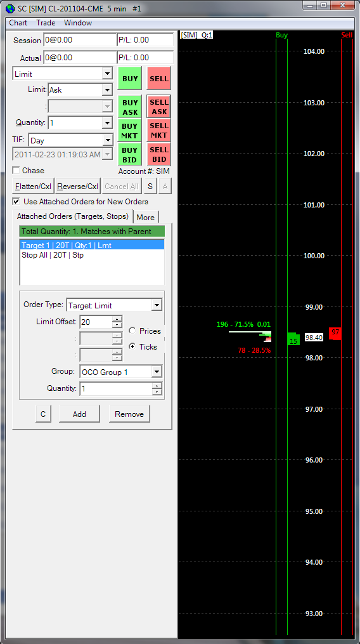Screen dimensions: 360x644
Task: Click the SELL MKT button
Action: (159, 131)
